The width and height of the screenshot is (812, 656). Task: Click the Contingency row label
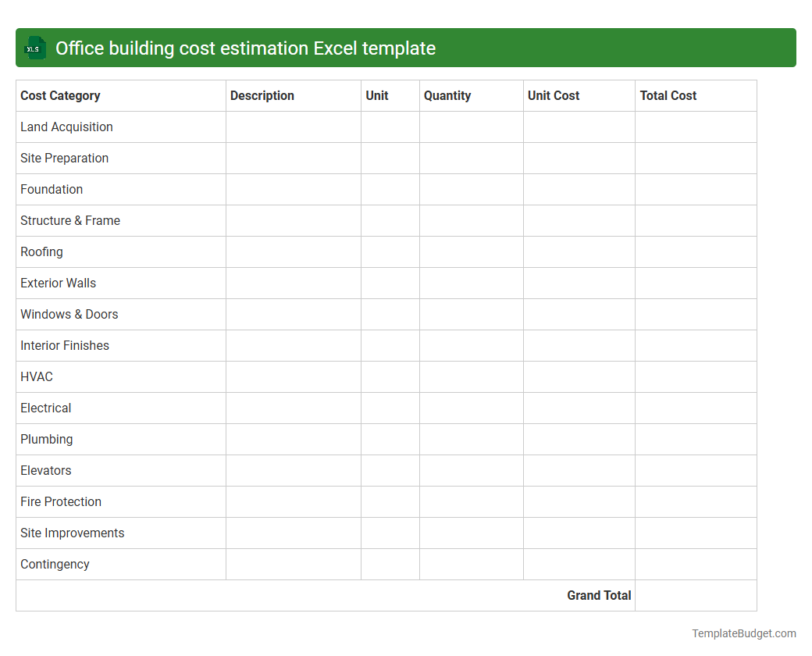pos(55,564)
